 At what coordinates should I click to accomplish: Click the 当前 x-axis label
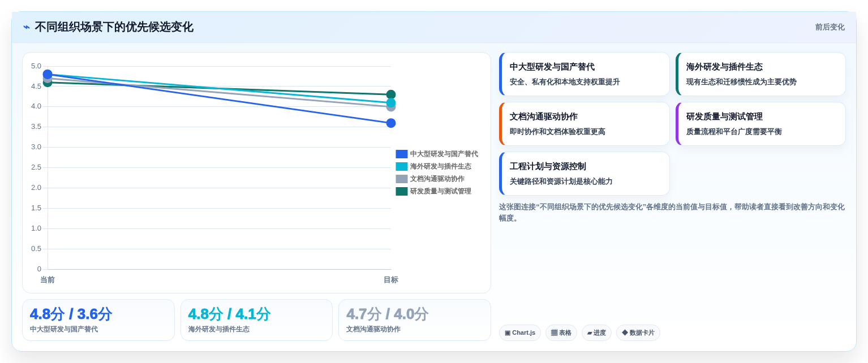(48, 279)
